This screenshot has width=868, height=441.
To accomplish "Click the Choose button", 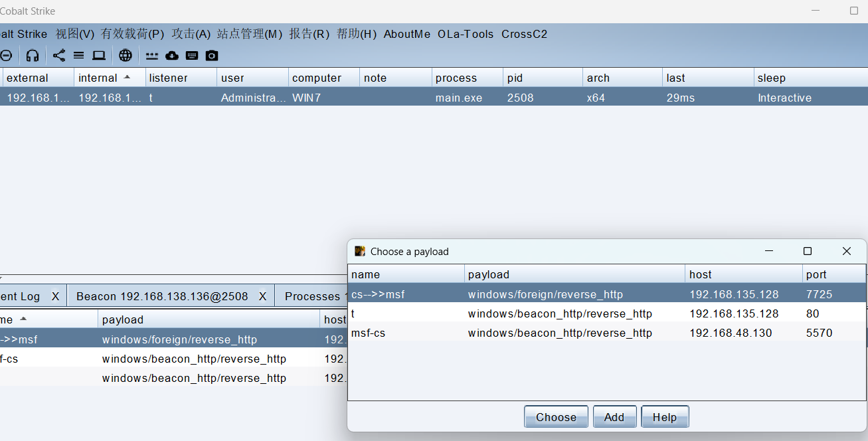I will tap(556, 417).
